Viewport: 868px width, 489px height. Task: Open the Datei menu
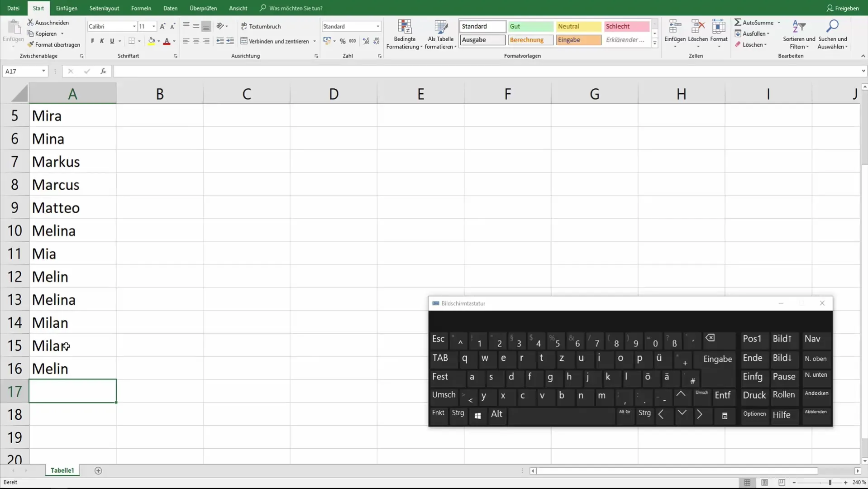click(13, 8)
